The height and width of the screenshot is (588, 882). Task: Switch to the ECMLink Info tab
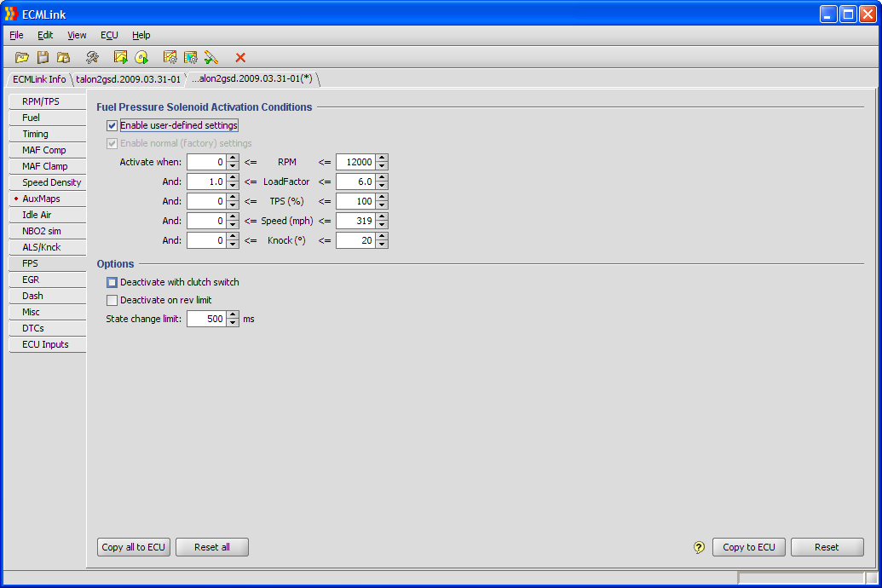click(x=38, y=79)
